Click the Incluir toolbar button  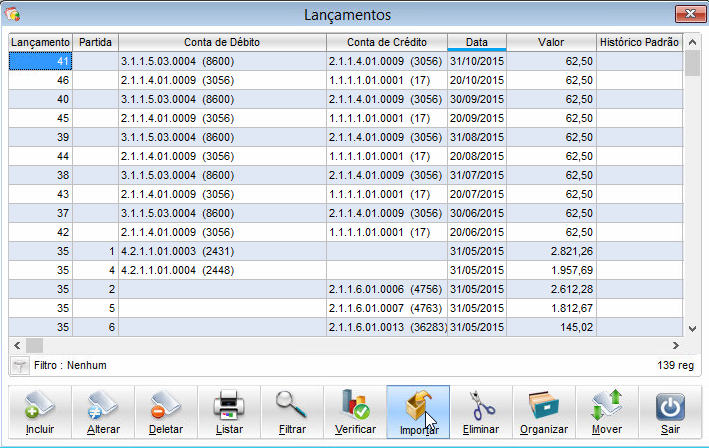click(x=40, y=413)
